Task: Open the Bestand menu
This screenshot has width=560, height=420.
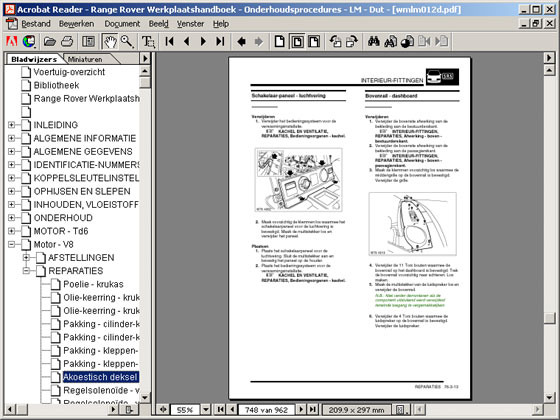Action: click(x=36, y=24)
